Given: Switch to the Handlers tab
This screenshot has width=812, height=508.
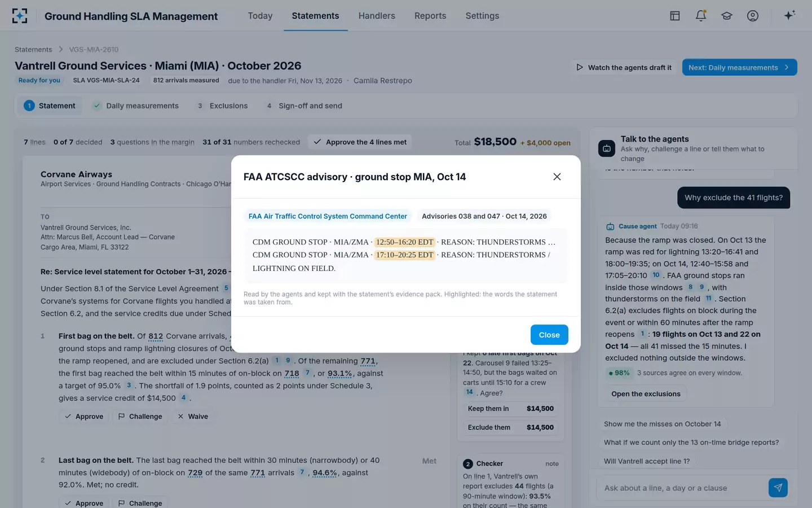Looking at the screenshot, I should pyautogui.click(x=377, y=16).
